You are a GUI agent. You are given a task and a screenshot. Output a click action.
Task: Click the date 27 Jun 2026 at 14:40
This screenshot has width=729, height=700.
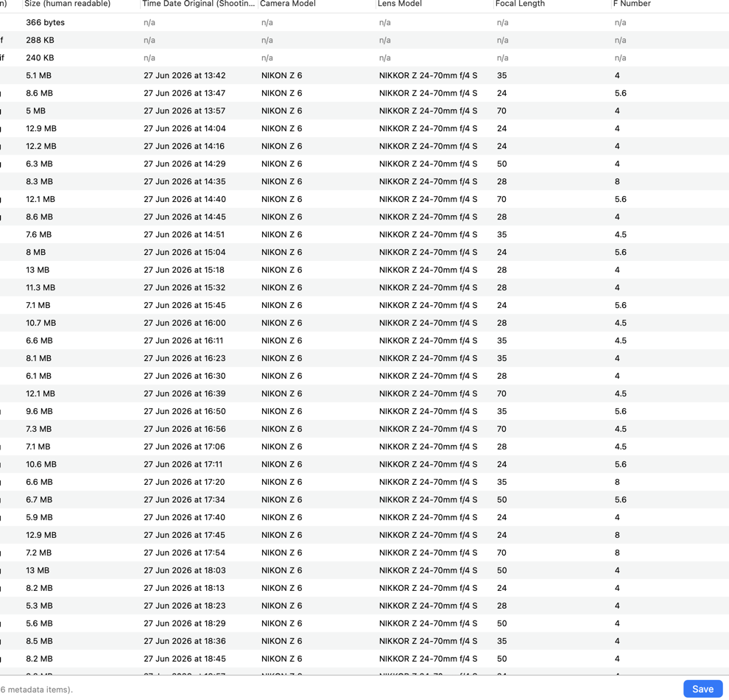(185, 199)
